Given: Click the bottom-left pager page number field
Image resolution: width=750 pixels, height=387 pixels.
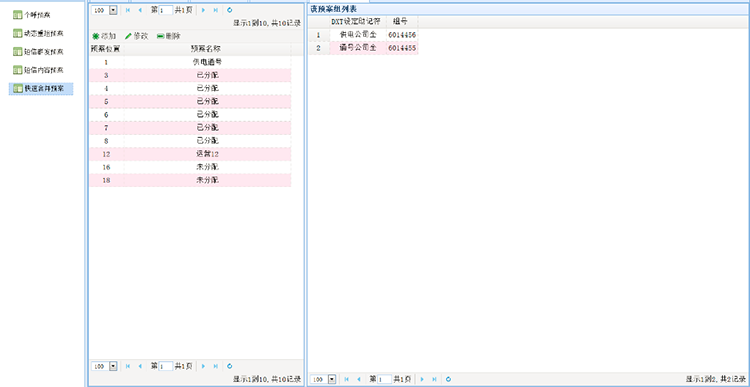Looking at the screenshot, I should [165, 366].
